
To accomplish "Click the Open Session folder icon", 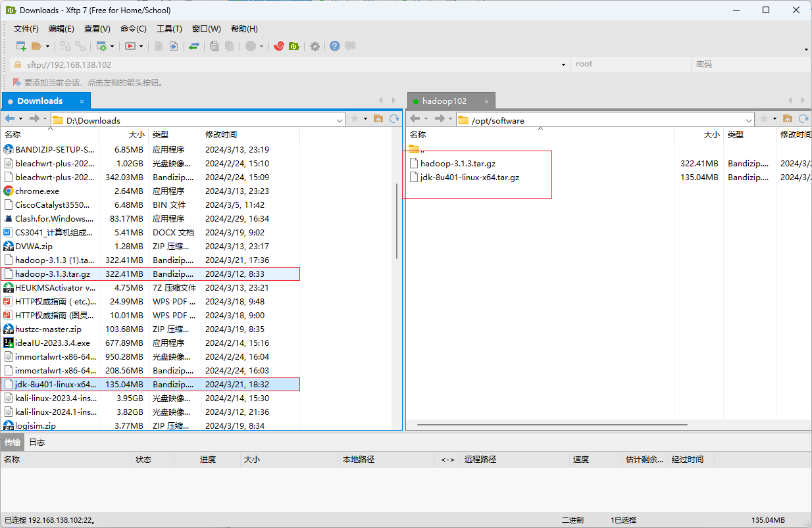I will tap(37, 46).
